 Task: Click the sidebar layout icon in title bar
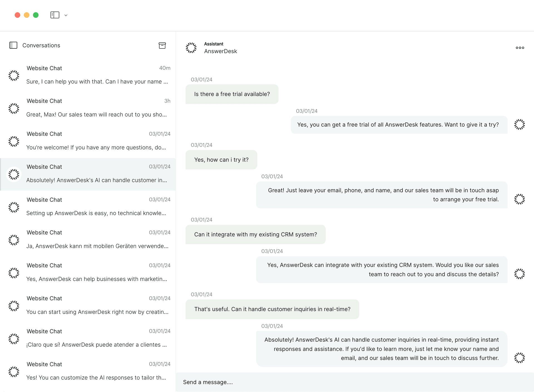coord(55,15)
